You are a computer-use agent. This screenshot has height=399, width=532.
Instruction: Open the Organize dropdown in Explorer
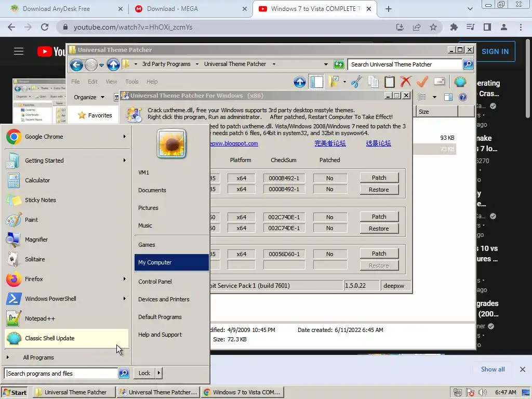[89, 97]
